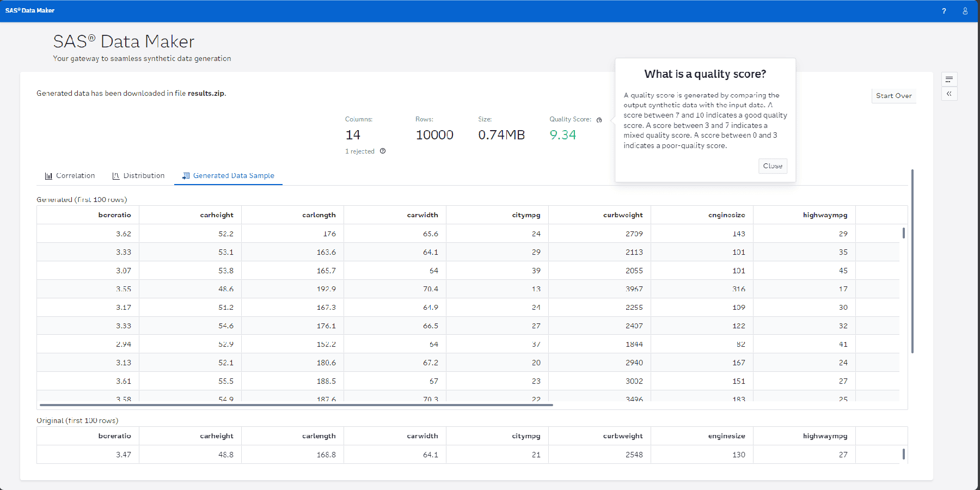The width and height of the screenshot is (980, 490).
Task: Switch to the Distribution tab
Action: pyautogui.click(x=144, y=175)
